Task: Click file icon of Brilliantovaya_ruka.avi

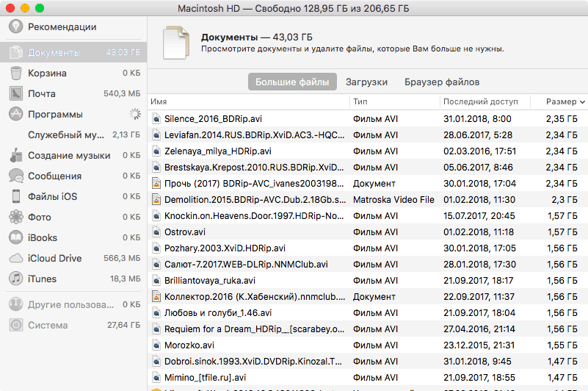Action: point(156,280)
